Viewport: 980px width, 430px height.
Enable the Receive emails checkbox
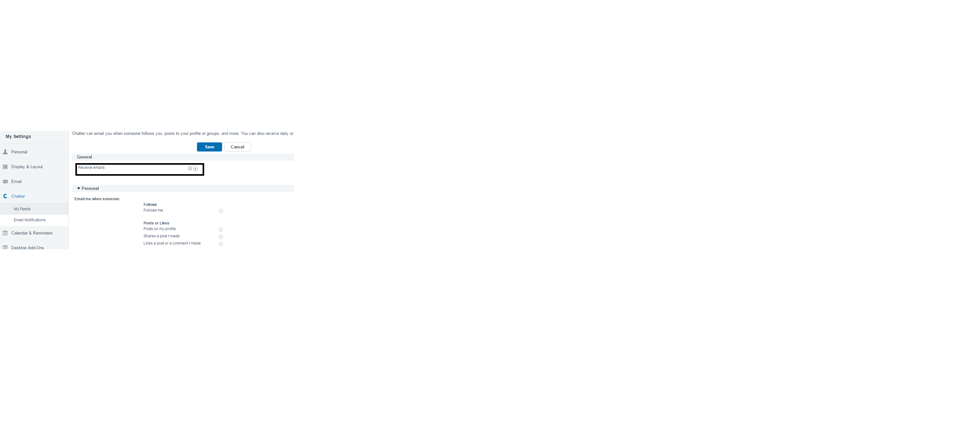(190, 168)
